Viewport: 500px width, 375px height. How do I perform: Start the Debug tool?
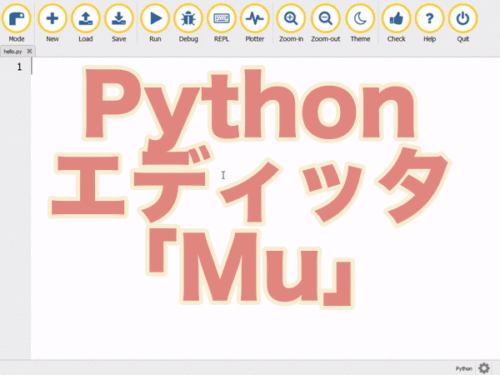coord(188,23)
